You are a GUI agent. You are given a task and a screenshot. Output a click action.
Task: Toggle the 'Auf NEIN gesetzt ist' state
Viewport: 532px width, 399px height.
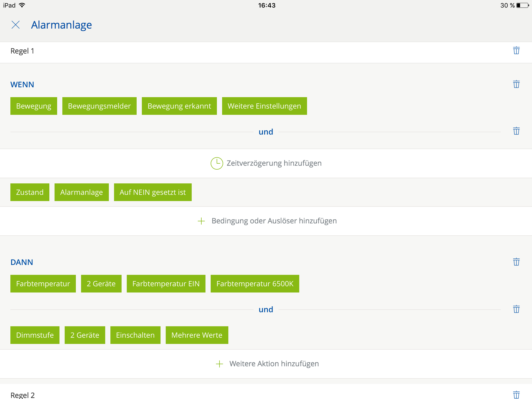[153, 192]
